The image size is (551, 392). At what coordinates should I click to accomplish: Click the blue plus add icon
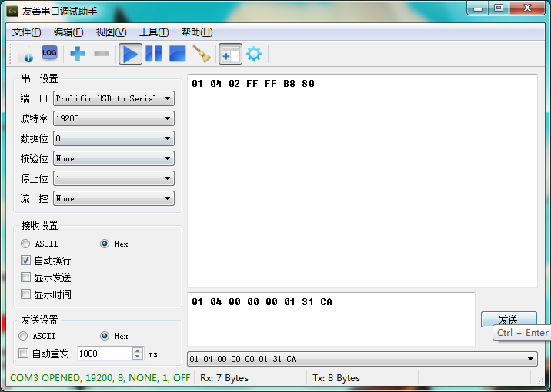pos(78,54)
